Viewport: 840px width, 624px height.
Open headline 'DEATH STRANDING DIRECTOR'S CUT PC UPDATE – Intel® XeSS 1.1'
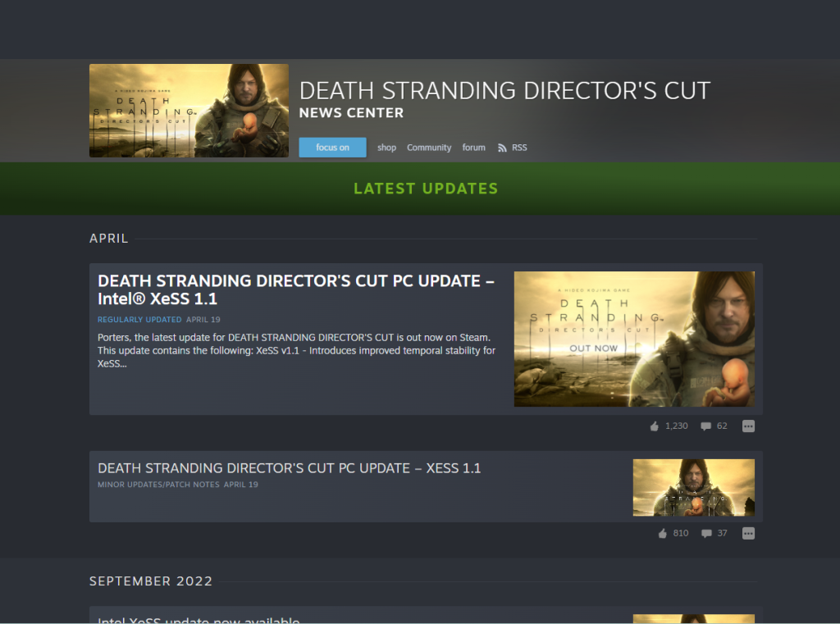tap(295, 289)
